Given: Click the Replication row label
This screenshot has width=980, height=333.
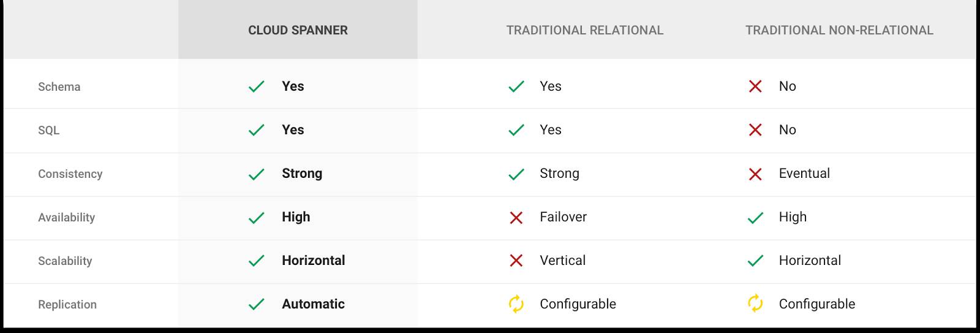Looking at the screenshot, I should [x=67, y=305].
